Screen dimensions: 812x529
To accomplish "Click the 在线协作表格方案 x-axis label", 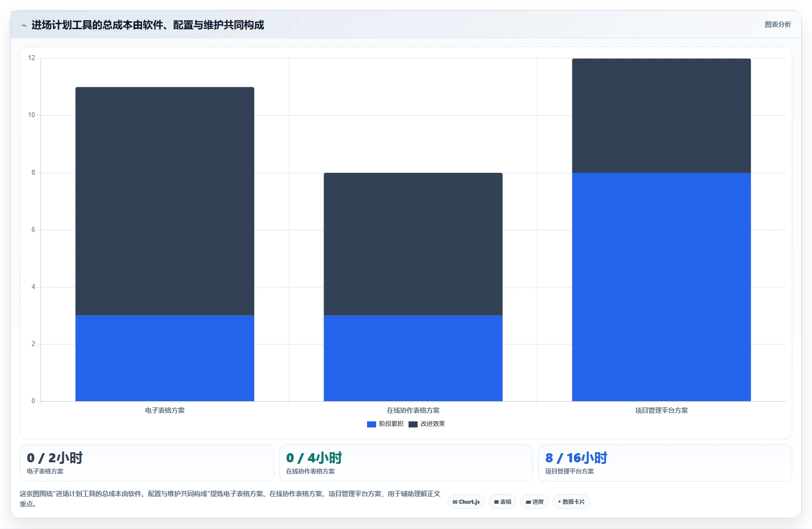I will 413,410.
